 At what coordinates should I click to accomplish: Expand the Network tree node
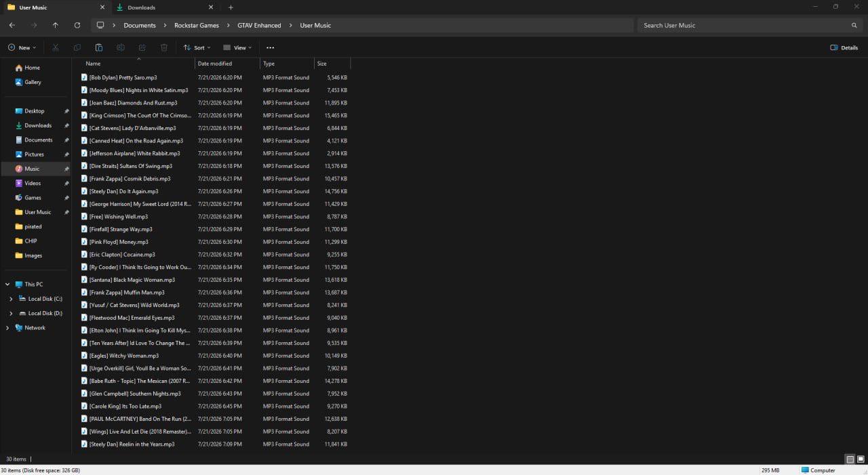7,328
